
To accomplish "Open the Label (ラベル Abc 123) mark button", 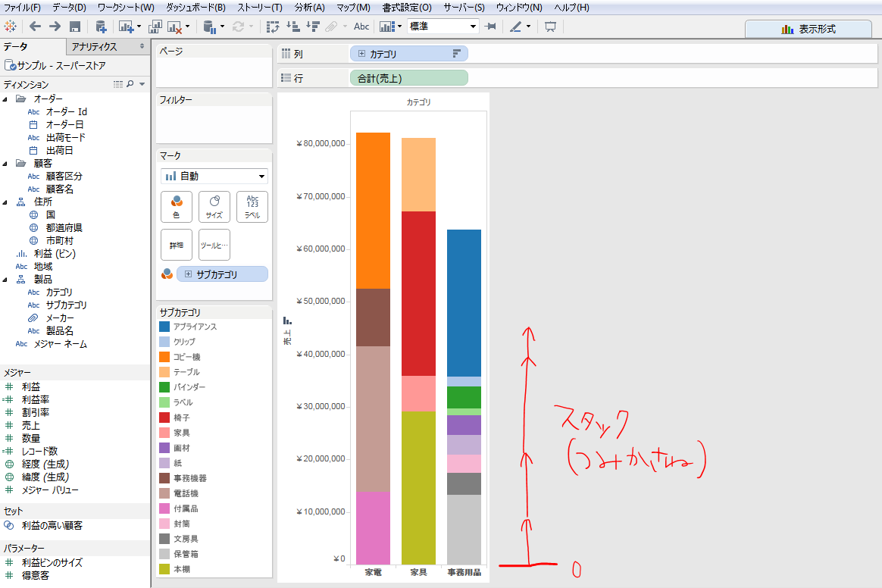I will (252, 206).
